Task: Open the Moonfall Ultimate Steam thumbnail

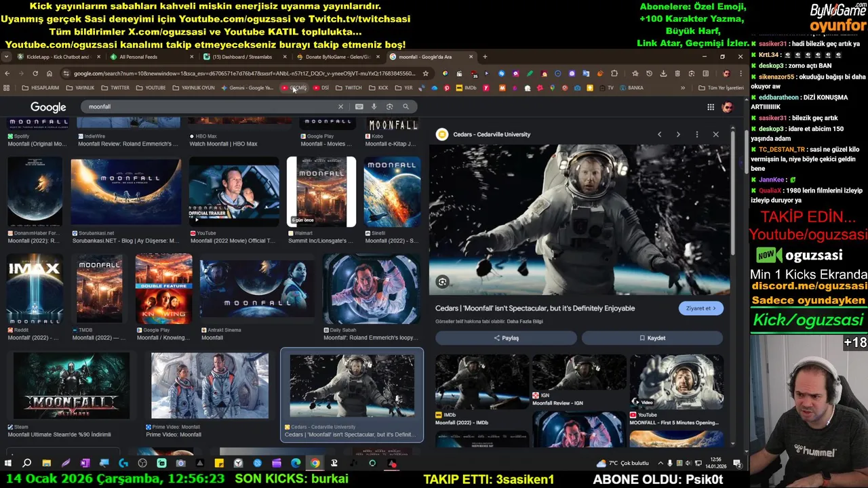Action: 71,386
